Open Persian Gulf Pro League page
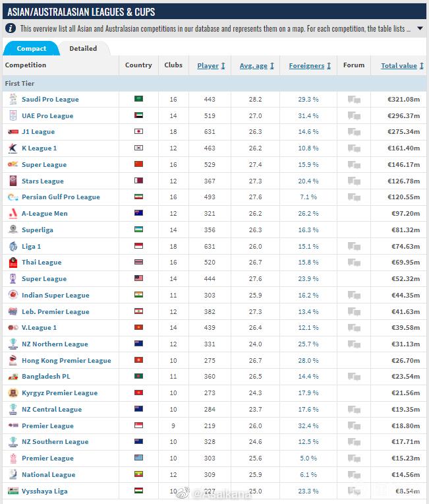Image resolution: width=429 pixels, height=504 pixels. tap(61, 197)
